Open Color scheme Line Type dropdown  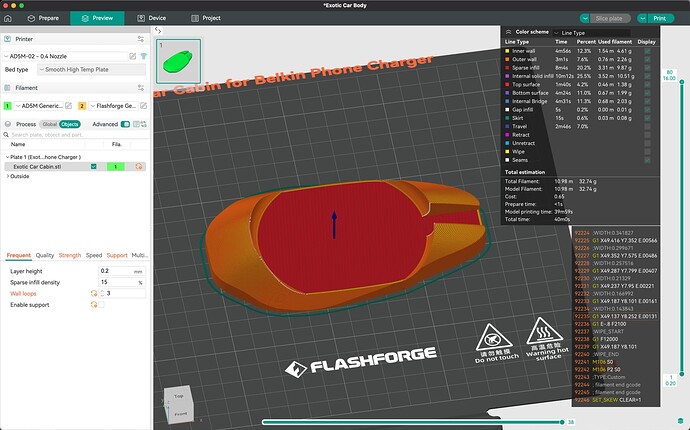click(591, 33)
